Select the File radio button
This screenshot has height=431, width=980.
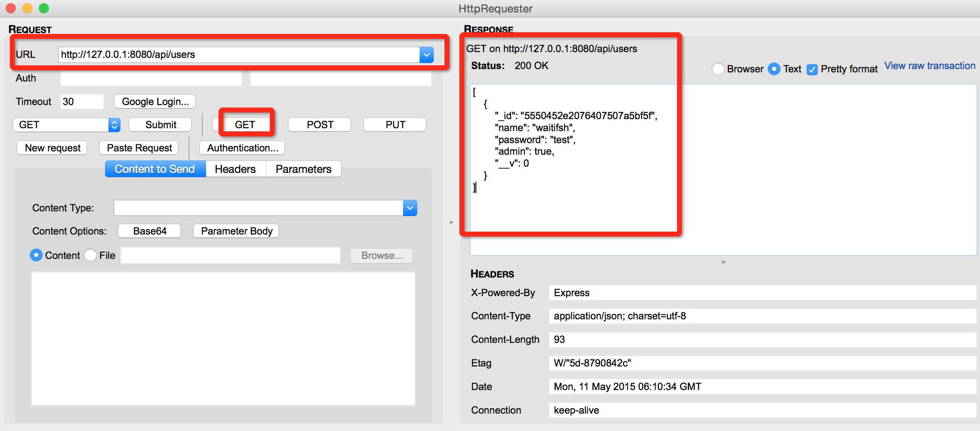[x=91, y=256]
